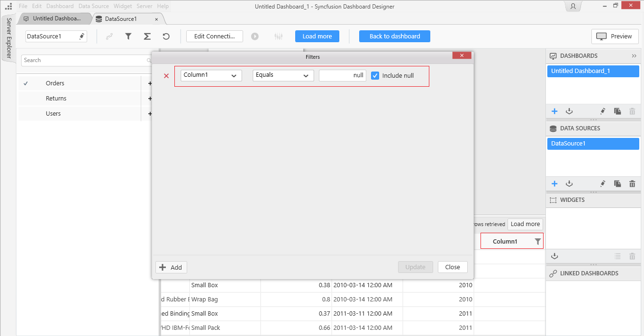Collapse the Dashboards panel with double chevron
The height and width of the screenshot is (336, 644).
tap(634, 56)
